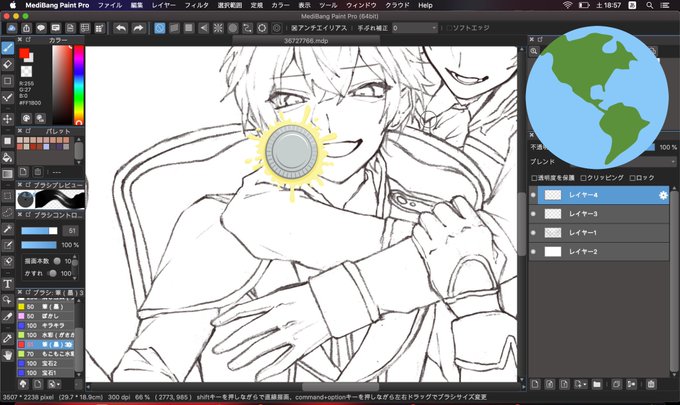This screenshot has width=680, height=405.
Task: Switch to the 36727766.mdp document tab
Action: point(306,41)
